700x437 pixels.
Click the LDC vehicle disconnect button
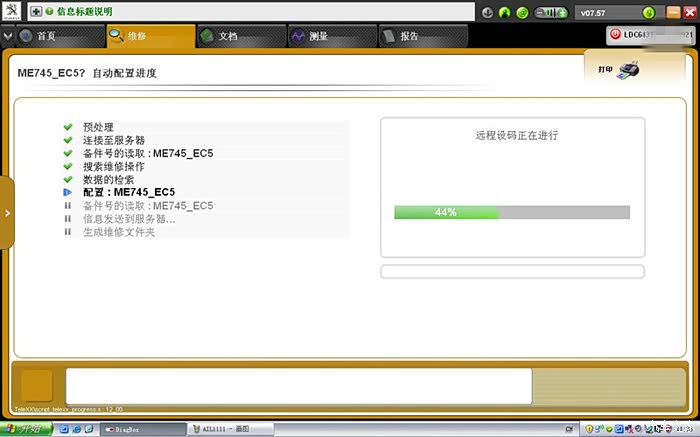point(650,35)
